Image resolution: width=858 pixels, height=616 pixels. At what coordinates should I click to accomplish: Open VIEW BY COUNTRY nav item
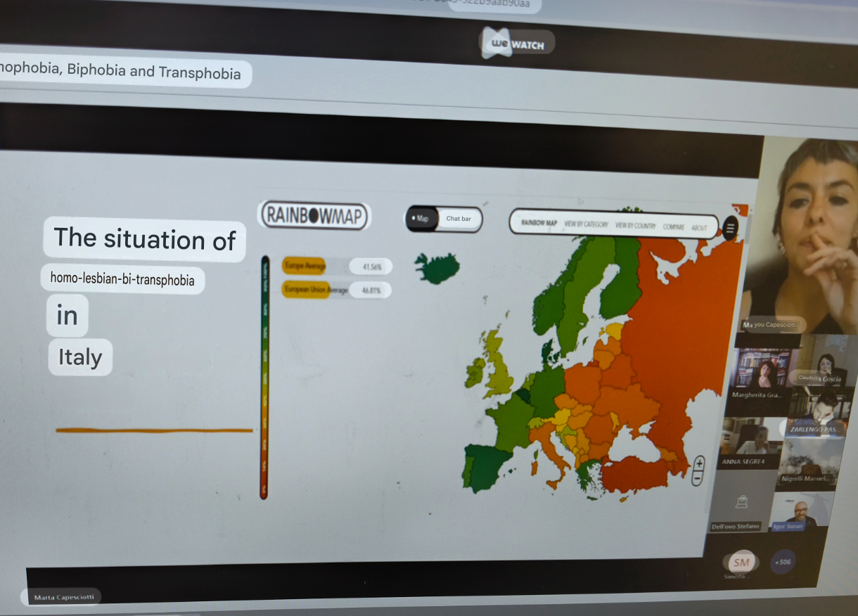pyautogui.click(x=635, y=226)
